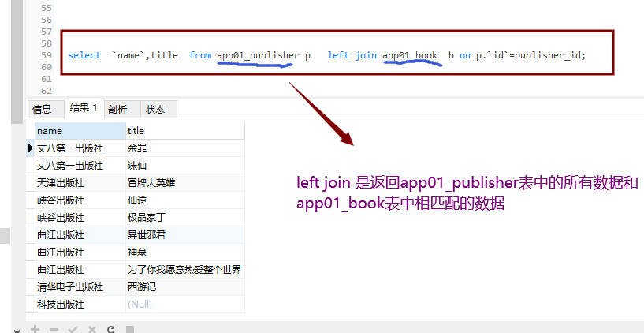Select 曲江出版社 in the 神墓 row
The width and height of the screenshot is (644, 333).
coord(80,252)
